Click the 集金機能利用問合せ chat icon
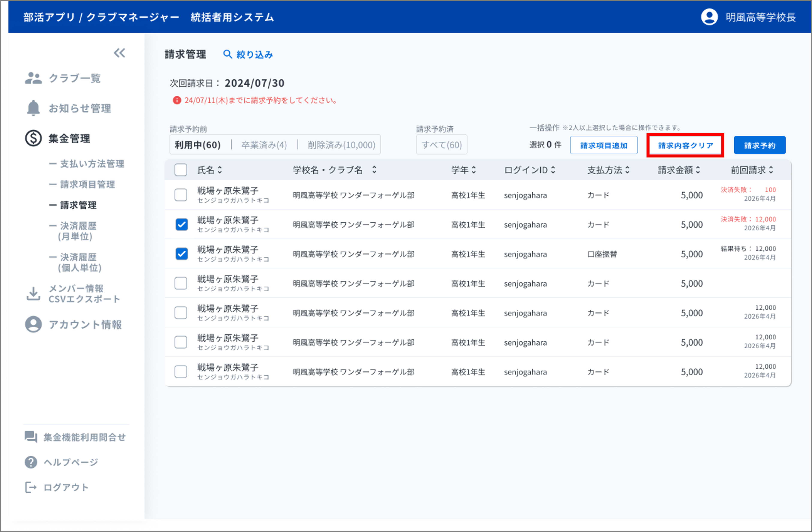Viewport: 812px width, 532px height. [x=31, y=437]
